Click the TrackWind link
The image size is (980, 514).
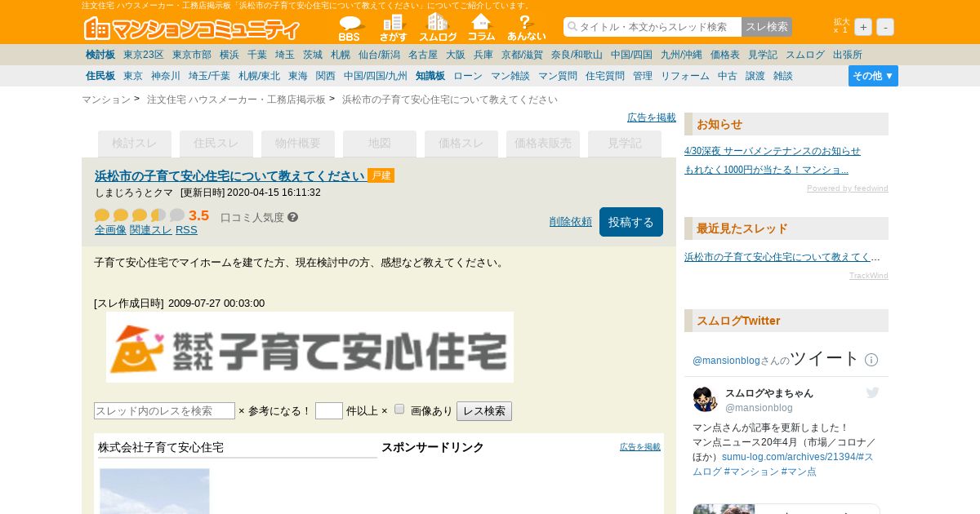869,276
